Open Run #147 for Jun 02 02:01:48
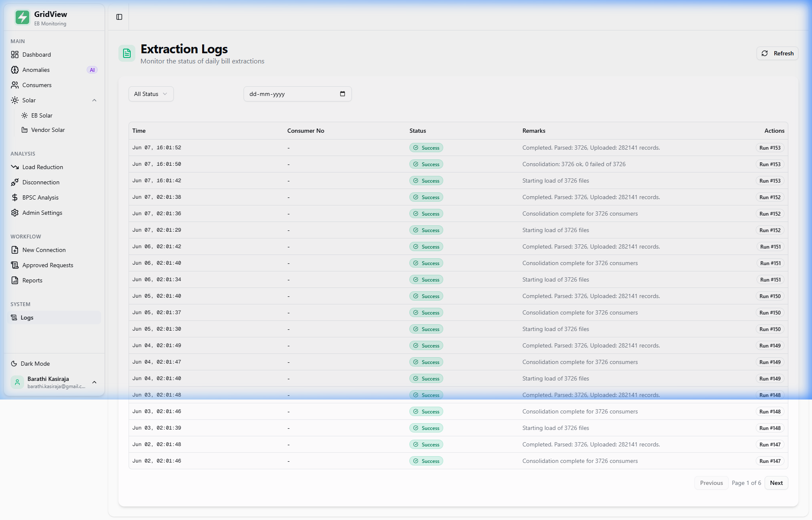The width and height of the screenshot is (812, 520). click(770, 445)
